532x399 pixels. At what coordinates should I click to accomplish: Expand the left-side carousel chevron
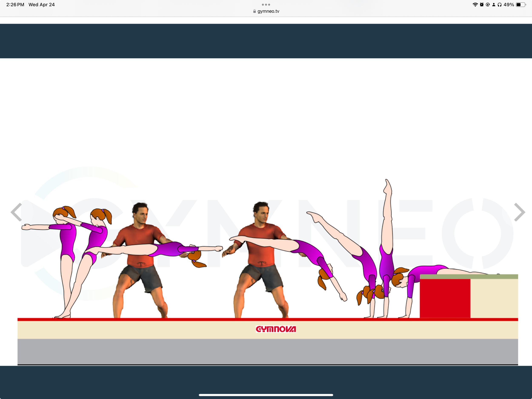click(16, 212)
